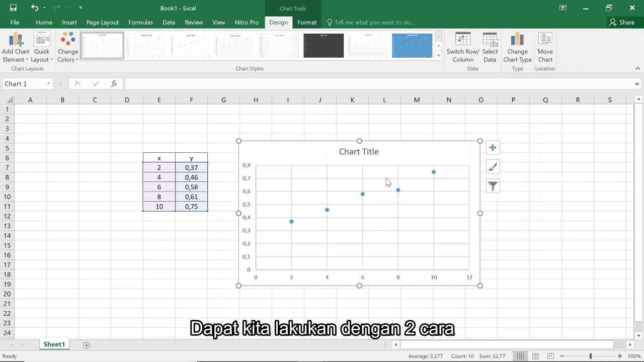Open the Change Colors palette
The image size is (644, 362).
(x=68, y=48)
